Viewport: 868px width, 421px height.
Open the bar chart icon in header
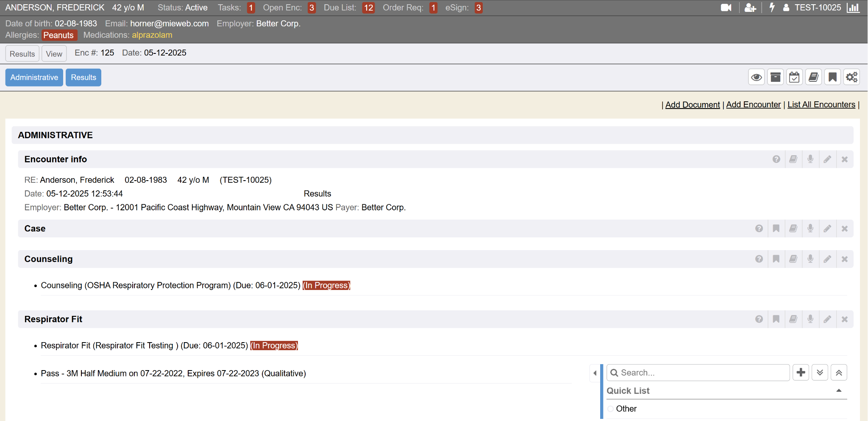pyautogui.click(x=853, y=8)
